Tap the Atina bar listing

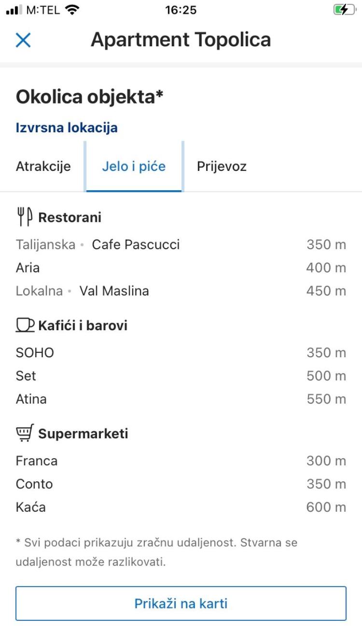click(181, 399)
